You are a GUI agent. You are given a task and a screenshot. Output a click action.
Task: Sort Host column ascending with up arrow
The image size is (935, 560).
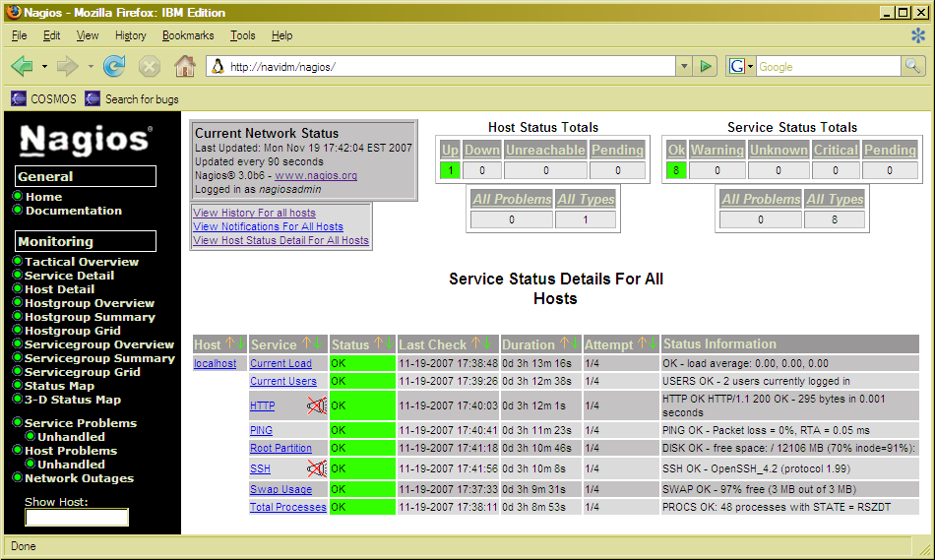pos(229,343)
